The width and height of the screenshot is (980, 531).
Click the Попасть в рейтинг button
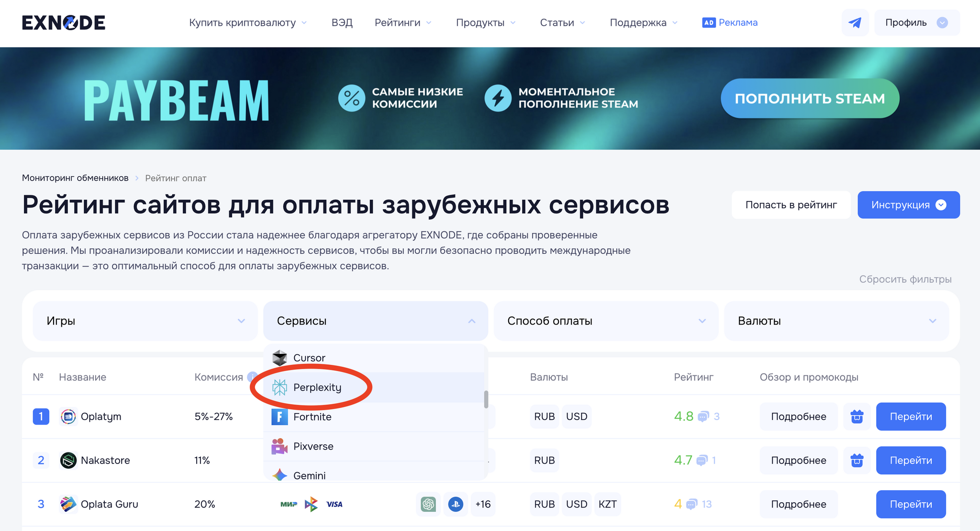791,205
